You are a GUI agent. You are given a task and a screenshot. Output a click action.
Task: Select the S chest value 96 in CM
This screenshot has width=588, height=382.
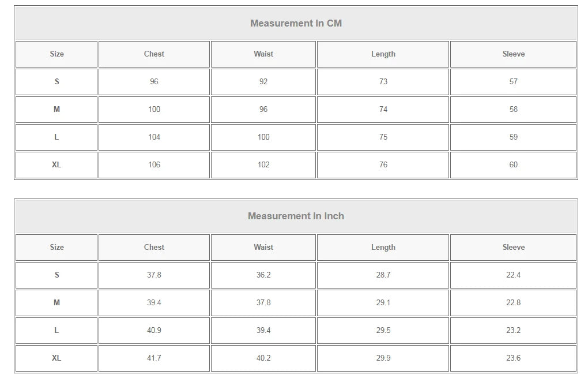pos(154,82)
